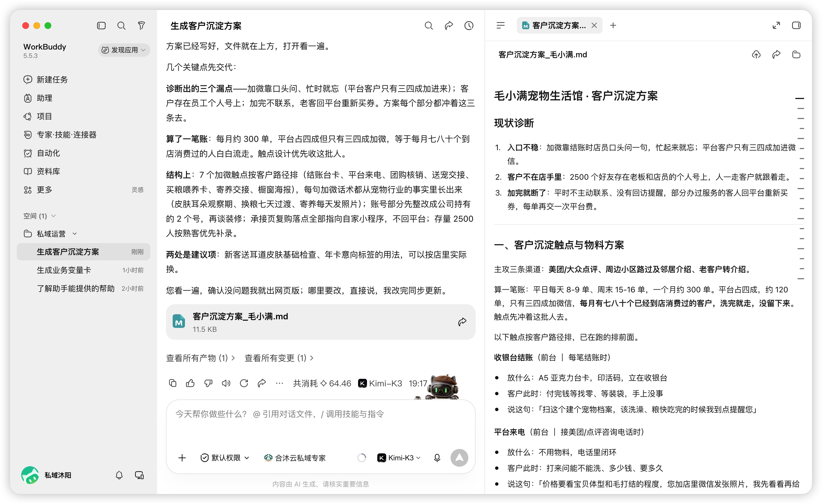Screen dimensions: 822x504
Task: Toggle the left sidebar panel icon
Action: click(101, 26)
